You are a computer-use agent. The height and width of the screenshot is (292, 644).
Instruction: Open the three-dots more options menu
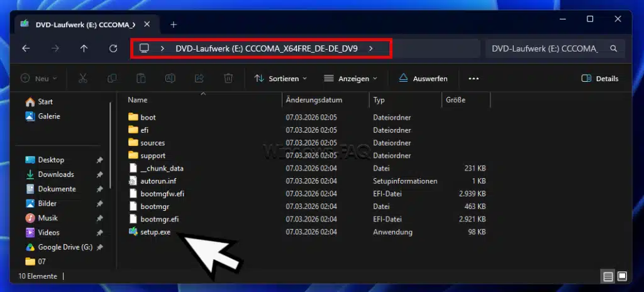474,79
